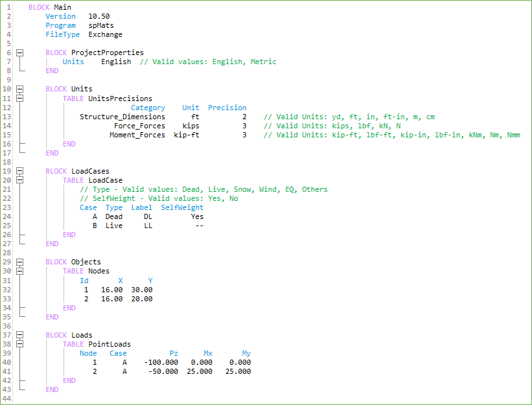The height and width of the screenshot is (405, 532).
Task: Collapse the UnitsPrecisions table fold marker
Action: [20, 98]
